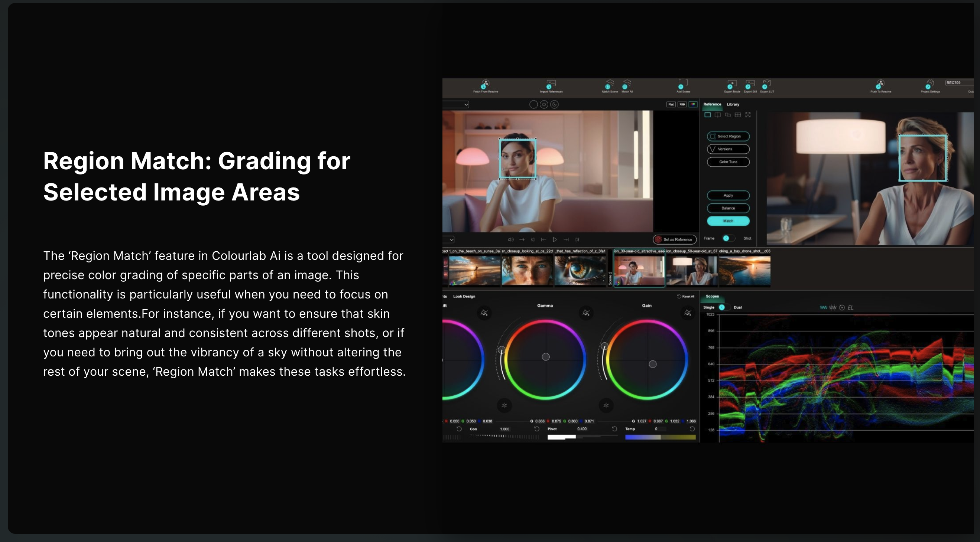Image resolution: width=980 pixels, height=542 pixels.
Task: Click the Match Scene icon
Action: pyautogui.click(x=610, y=84)
